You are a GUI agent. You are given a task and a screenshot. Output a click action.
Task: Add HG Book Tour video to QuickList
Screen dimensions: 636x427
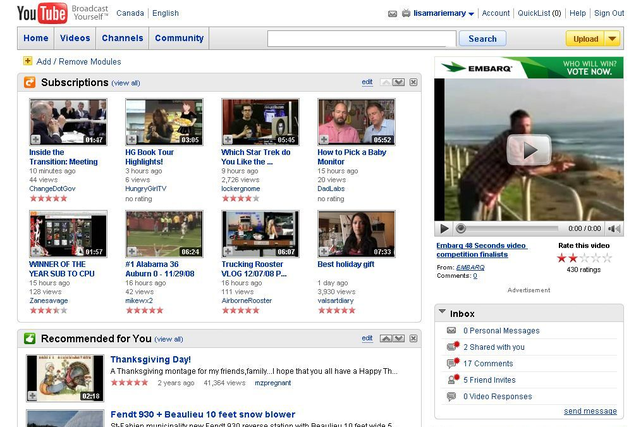[132, 139]
